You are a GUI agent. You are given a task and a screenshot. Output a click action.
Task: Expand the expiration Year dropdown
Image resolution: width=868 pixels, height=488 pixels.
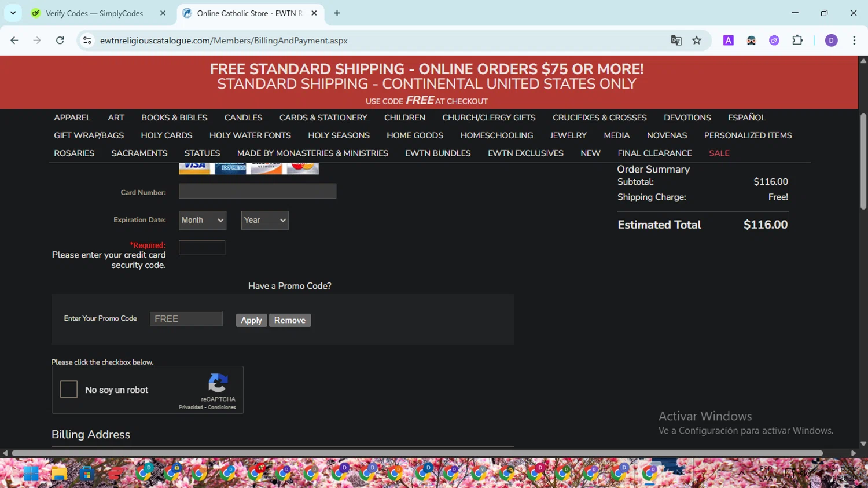(264, 220)
